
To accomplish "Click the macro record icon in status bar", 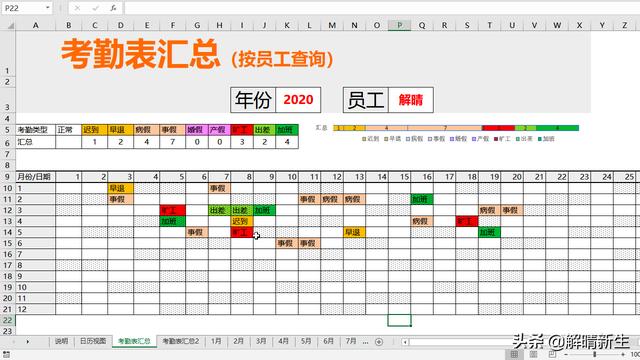I will tap(7, 354).
